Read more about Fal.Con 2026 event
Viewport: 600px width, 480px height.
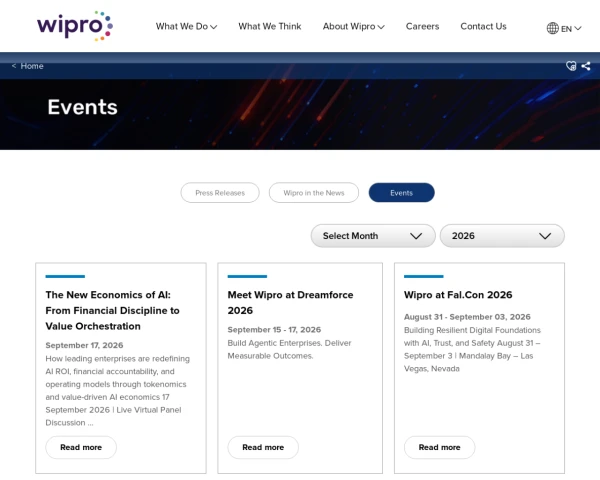click(x=439, y=447)
